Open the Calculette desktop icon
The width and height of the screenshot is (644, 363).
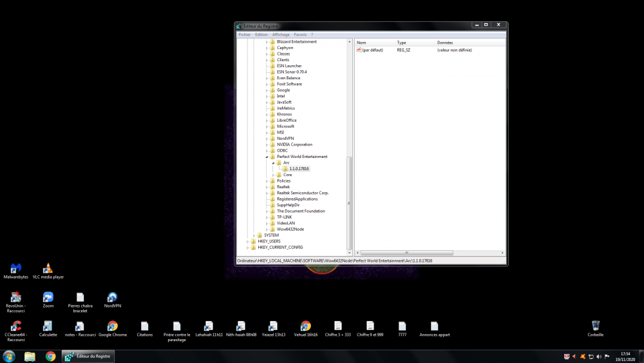click(x=48, y=328)
